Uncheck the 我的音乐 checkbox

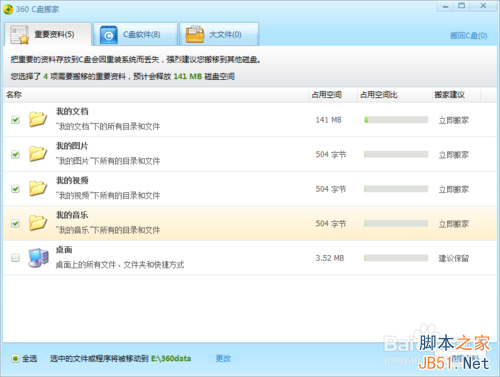pyautogui.click(x=15, y=223)
